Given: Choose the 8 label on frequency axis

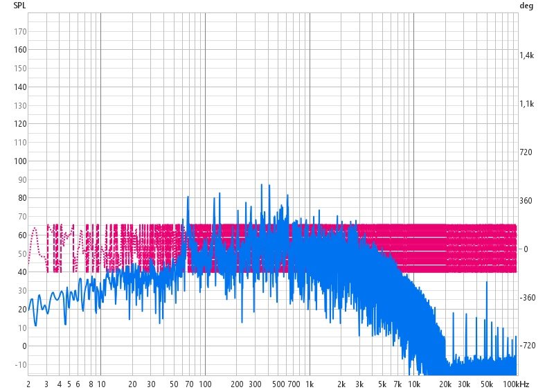Looking at the screenshot, I should (x=91, y=384).
